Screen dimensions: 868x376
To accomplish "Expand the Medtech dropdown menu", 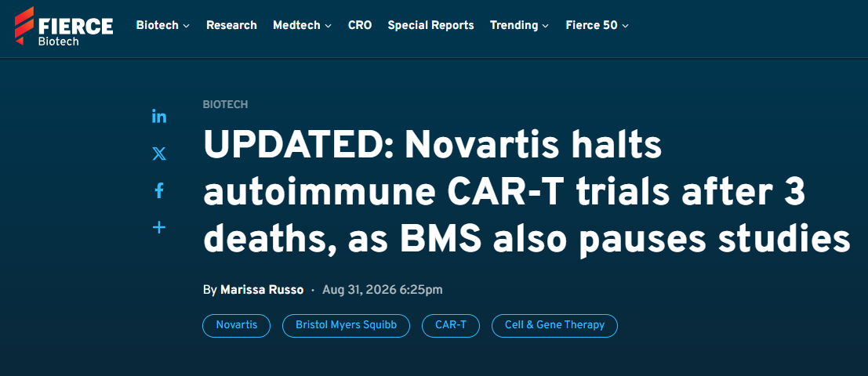I will [302, 25].
